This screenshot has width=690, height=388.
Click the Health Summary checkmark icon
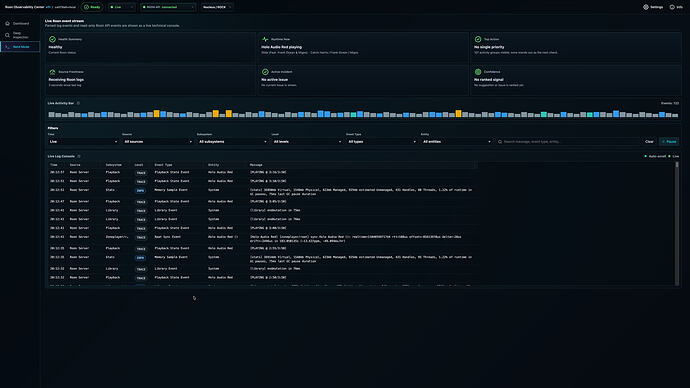52,39
